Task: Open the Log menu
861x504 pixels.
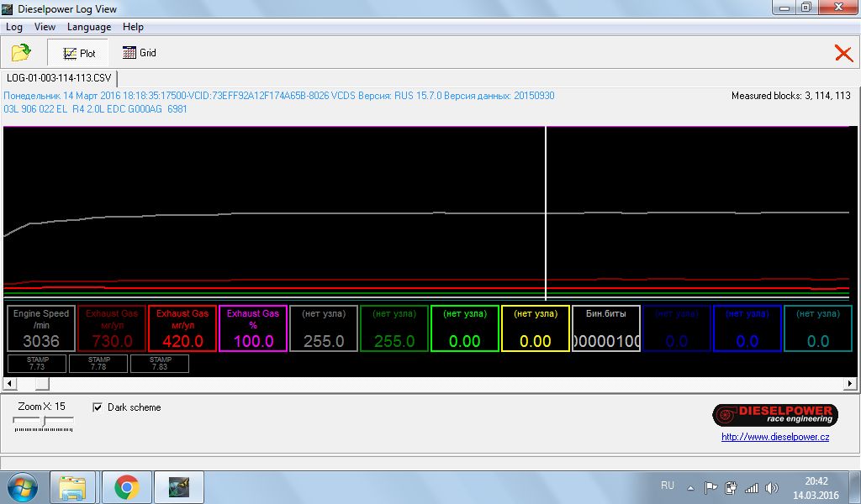Action: 14,27
